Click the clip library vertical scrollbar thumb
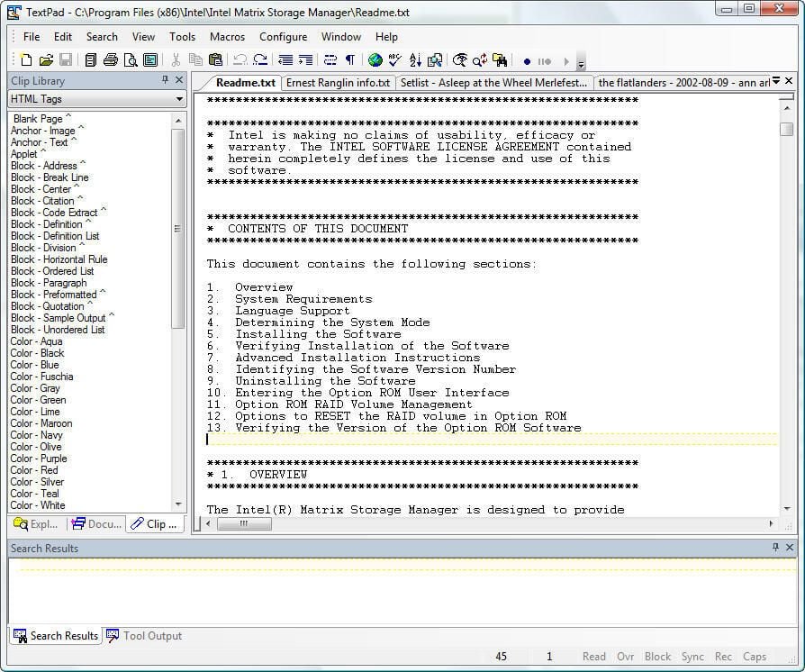The width and height of the screenshot is (805, 672). 177,229
